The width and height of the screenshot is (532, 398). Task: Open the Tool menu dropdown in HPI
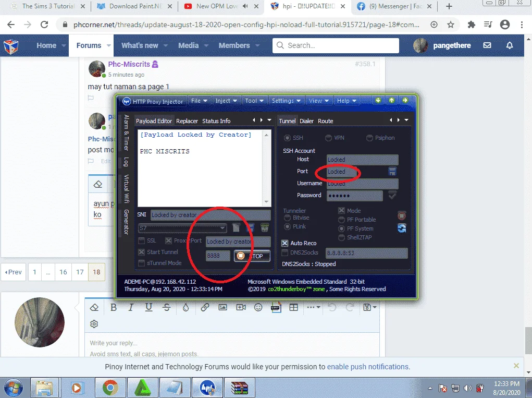[254, 101]
